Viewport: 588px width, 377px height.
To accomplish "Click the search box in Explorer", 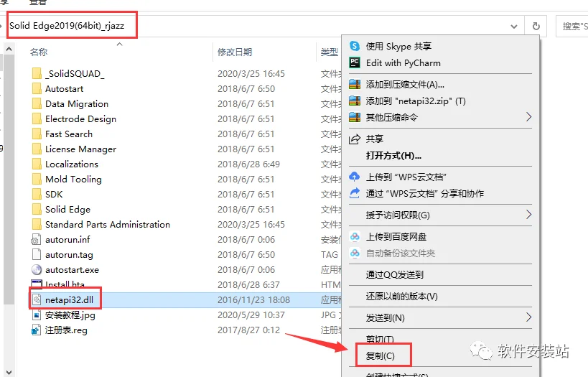I will tap(572, 27).
